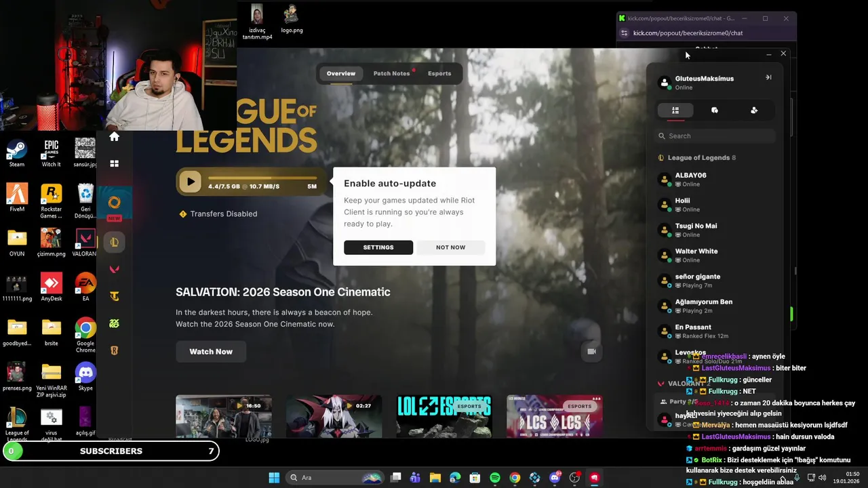The height and width of the screenshot is (488, 868).
Task: Dismiss auto-update prompt with NOT NOW
Action: click(451, 247)
